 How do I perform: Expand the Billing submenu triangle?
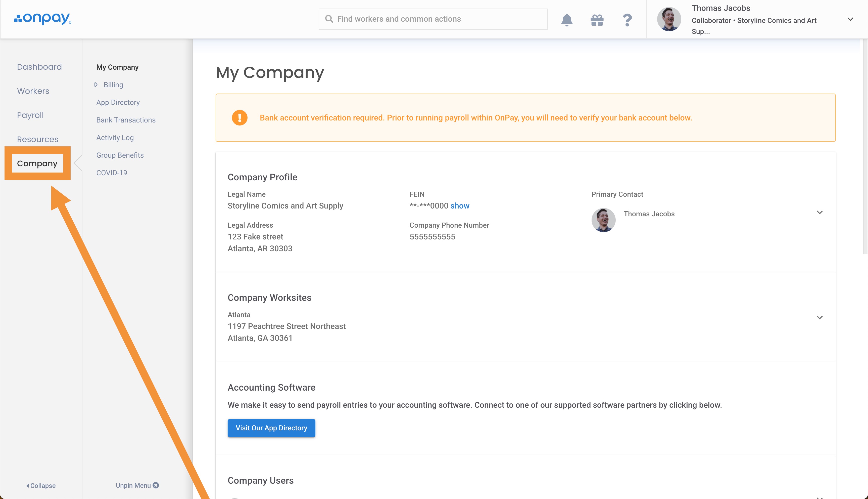click(96, 85)
